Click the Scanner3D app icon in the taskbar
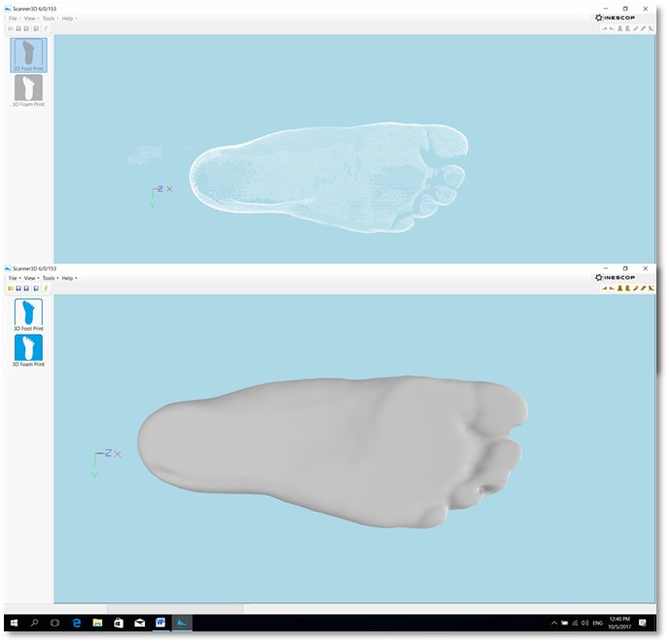 [x=182, y=622]
